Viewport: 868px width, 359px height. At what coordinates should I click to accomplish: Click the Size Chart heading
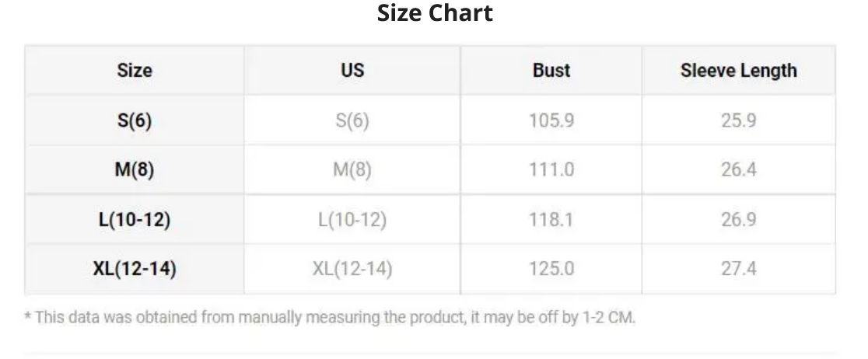(x=435, y=12)
